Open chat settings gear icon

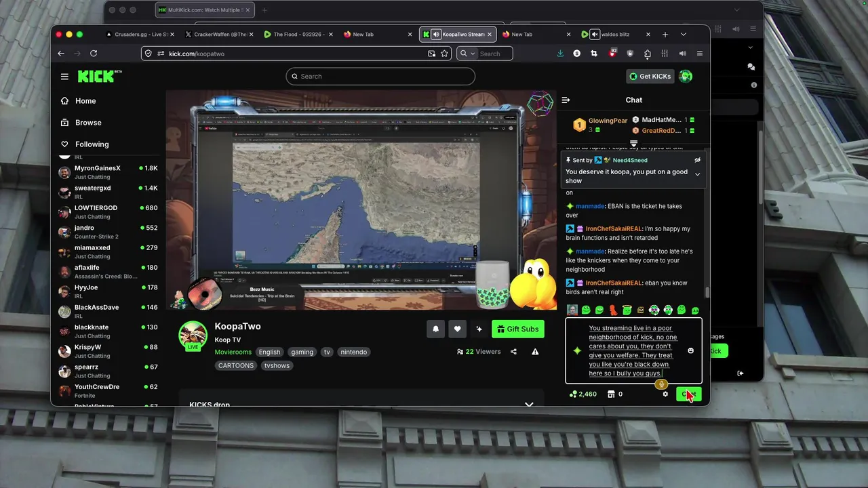tap(665, 394)
